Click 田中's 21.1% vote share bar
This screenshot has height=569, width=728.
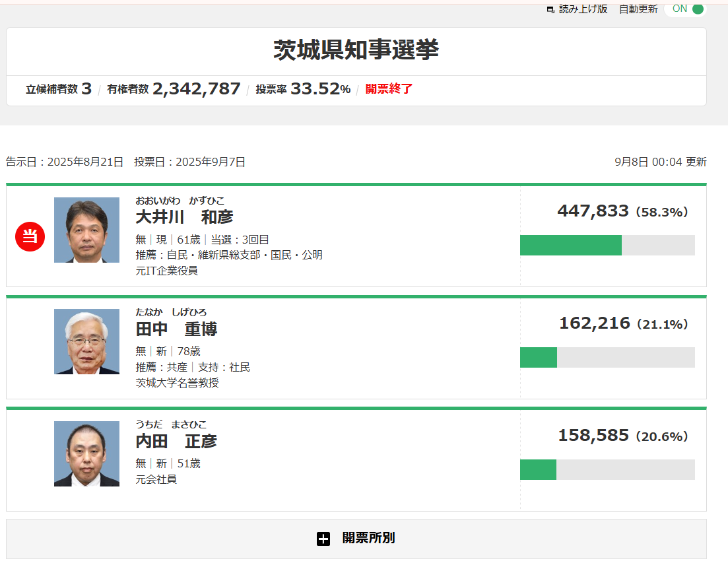click(539, 357)
